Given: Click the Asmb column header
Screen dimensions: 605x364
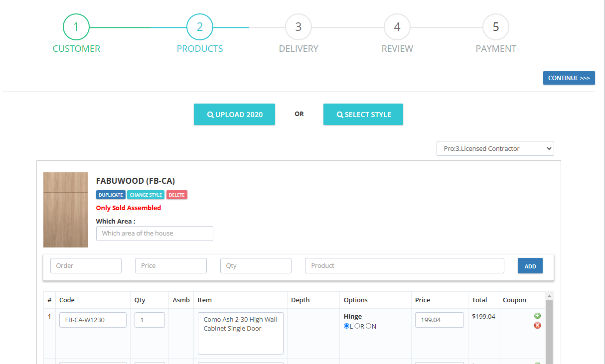Looking at the screenshot, I should 181,300.
